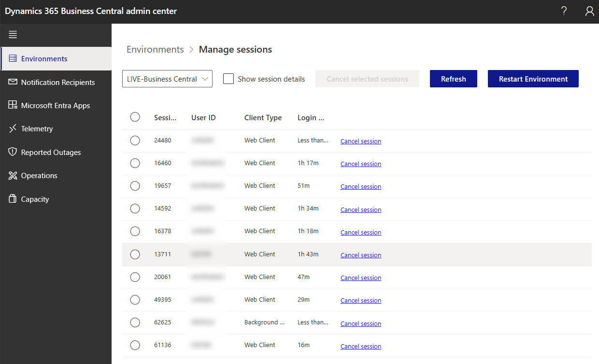Viewport: 599px width, 364px height.
Task: Click the hamburger menu icon in sidebar
Action: tap(13, 35)
